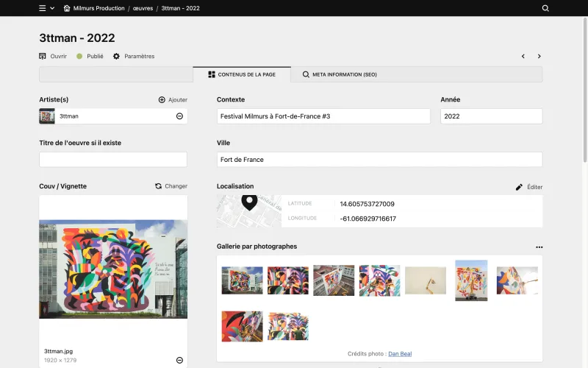This screenshot has height=368, width=588.
Task: Open the hamburger main menu
Action: pyautogui.click(x=43, y=8)
